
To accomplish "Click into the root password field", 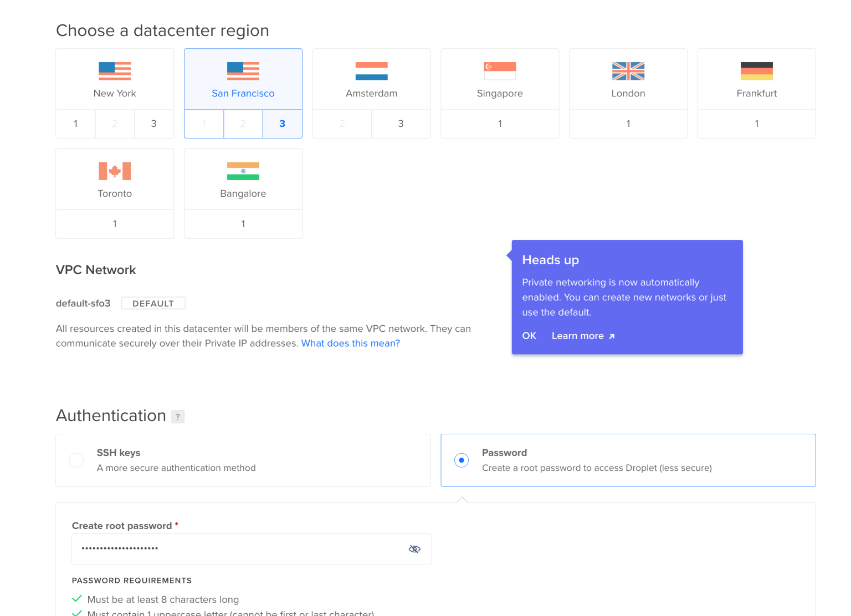I will point(252,549).
